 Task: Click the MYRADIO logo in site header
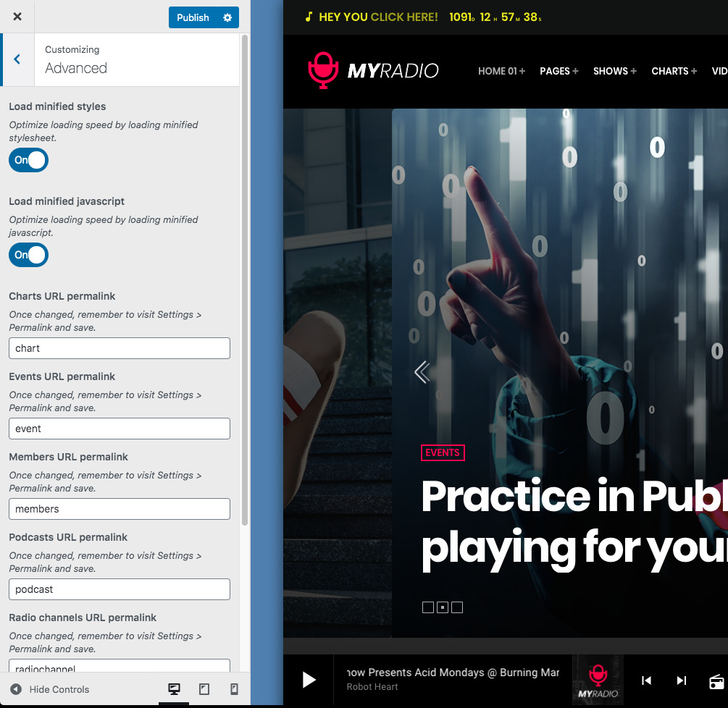[x=373, y=70]
